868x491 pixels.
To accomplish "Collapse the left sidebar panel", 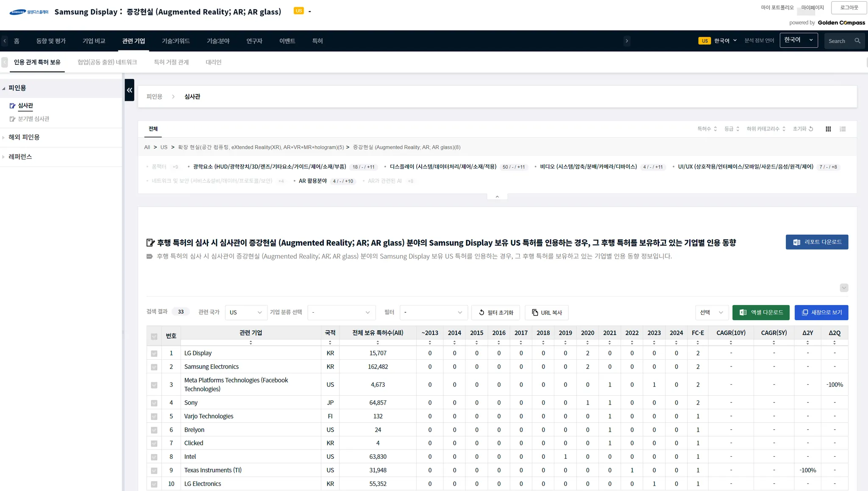I will [x=129, y=90].
